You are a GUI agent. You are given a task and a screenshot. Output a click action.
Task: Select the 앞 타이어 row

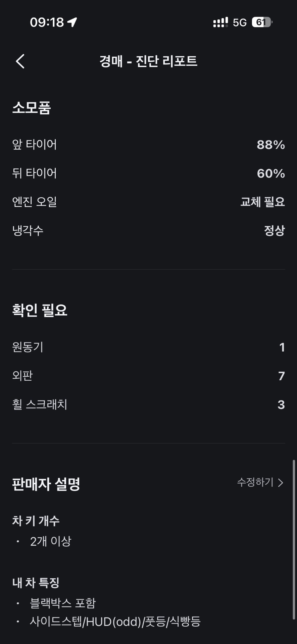(x=148, y=145)
